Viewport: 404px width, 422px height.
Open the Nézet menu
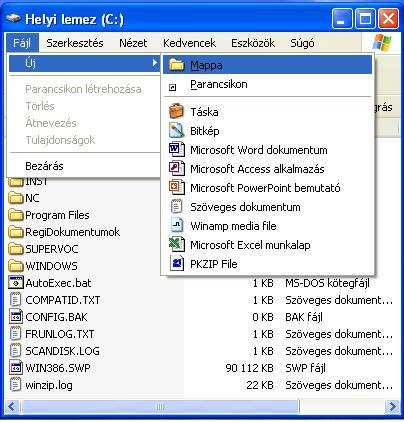[x=133, y=43]
